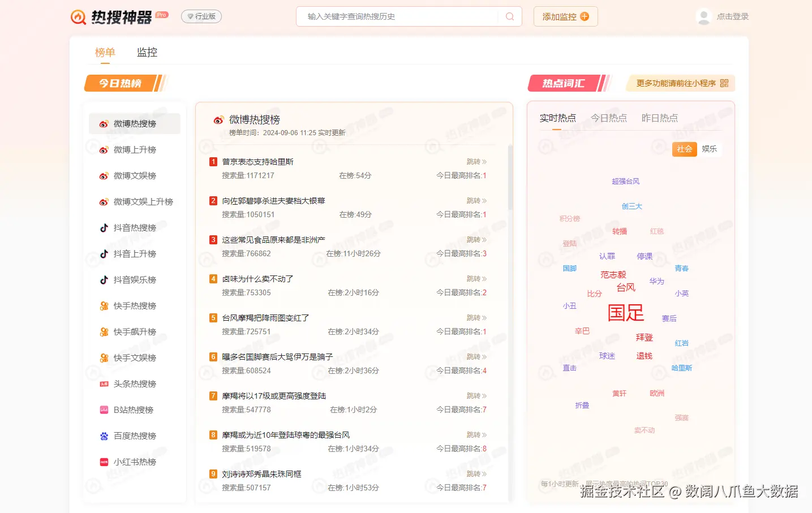Image resolution: width=812 pixels, height=513 pixels.
Task: Click the Weibo icon beside 微博文娱上升榜
Action: (x=104, y=202)
